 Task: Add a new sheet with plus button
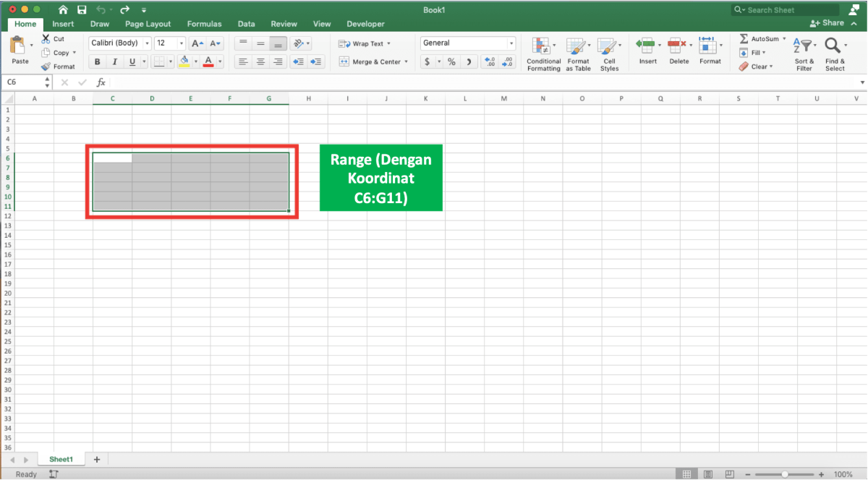(x=97, y=459)
